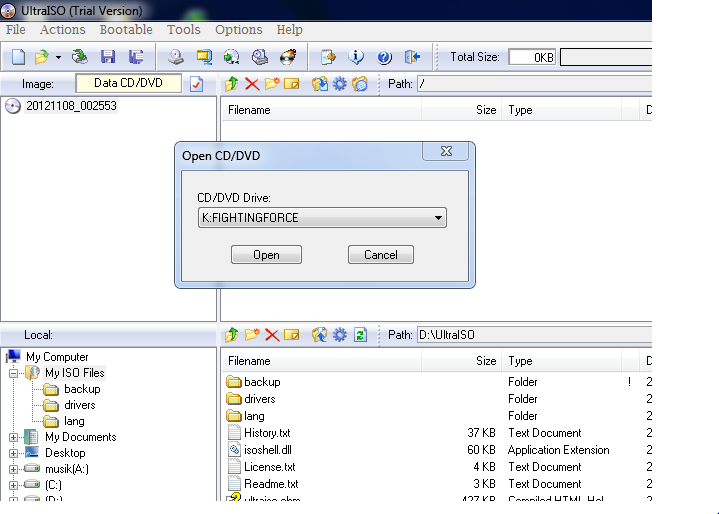This screenshot has width=719, height=514.
Task: Close the Open CD/DVD dialog
Action: [x=446, y=151]
